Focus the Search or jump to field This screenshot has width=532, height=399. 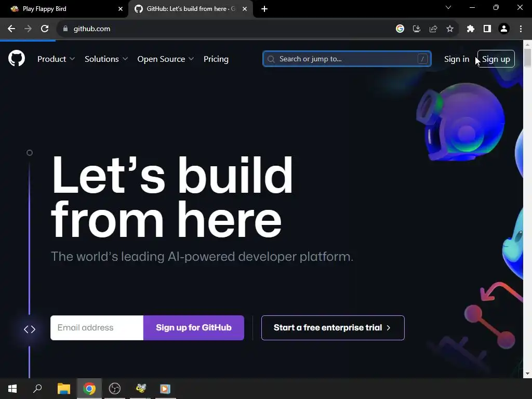[x=347, y=59]
